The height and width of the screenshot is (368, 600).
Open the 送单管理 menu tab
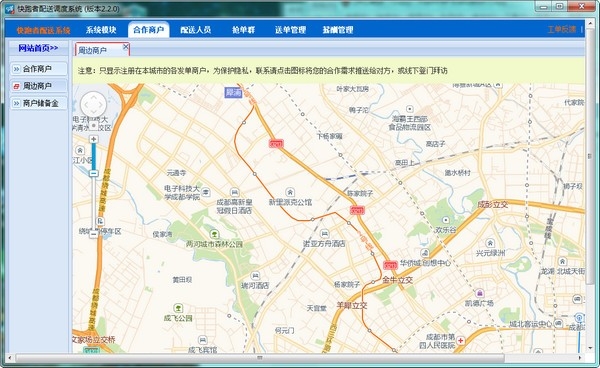[x=290, y=30]
